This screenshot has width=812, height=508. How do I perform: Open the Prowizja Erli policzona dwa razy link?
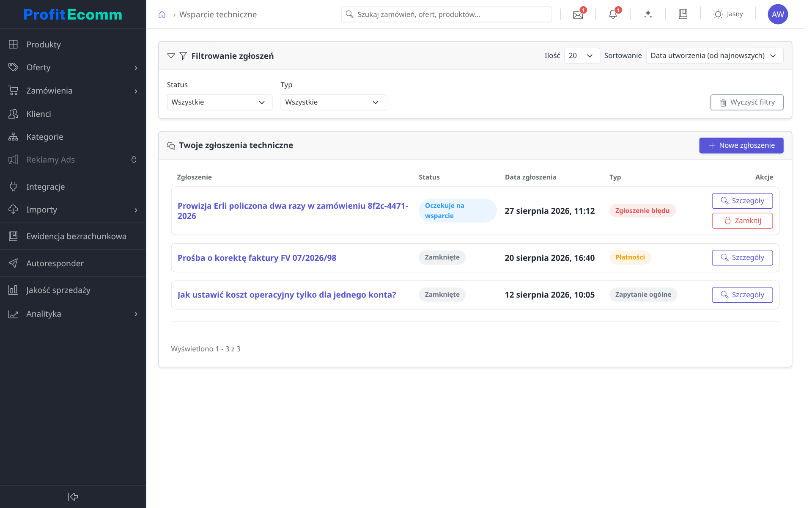(293, 211)
